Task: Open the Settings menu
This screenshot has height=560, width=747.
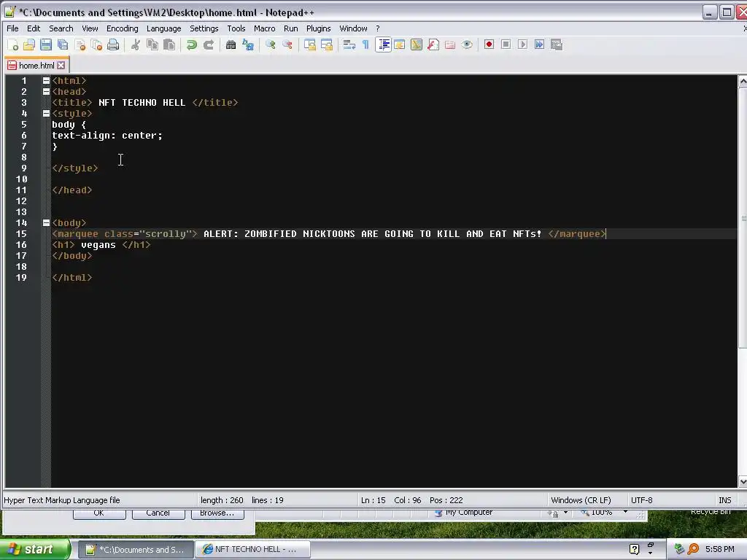Action: pyautogui.click(x=204, y=28)
